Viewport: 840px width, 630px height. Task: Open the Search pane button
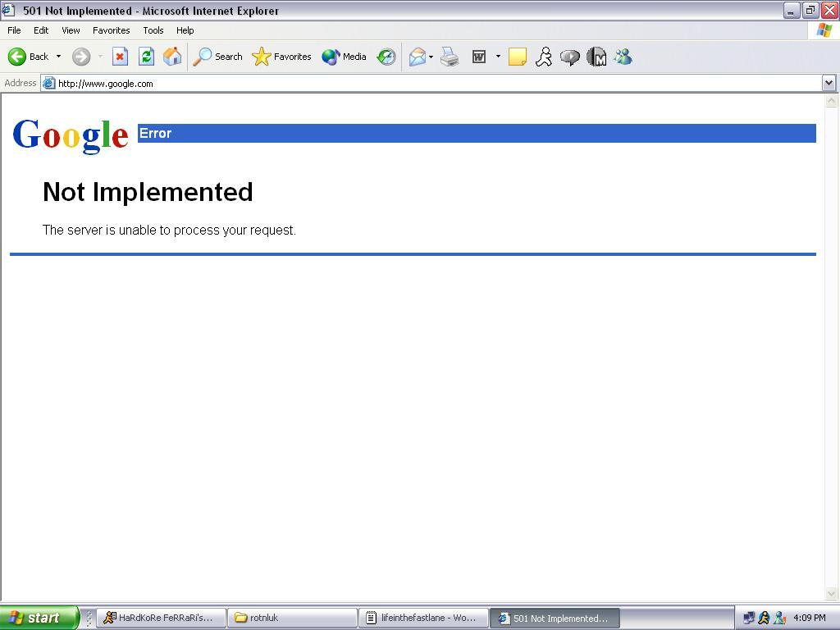pyautogui.click(x=217, y=57)
